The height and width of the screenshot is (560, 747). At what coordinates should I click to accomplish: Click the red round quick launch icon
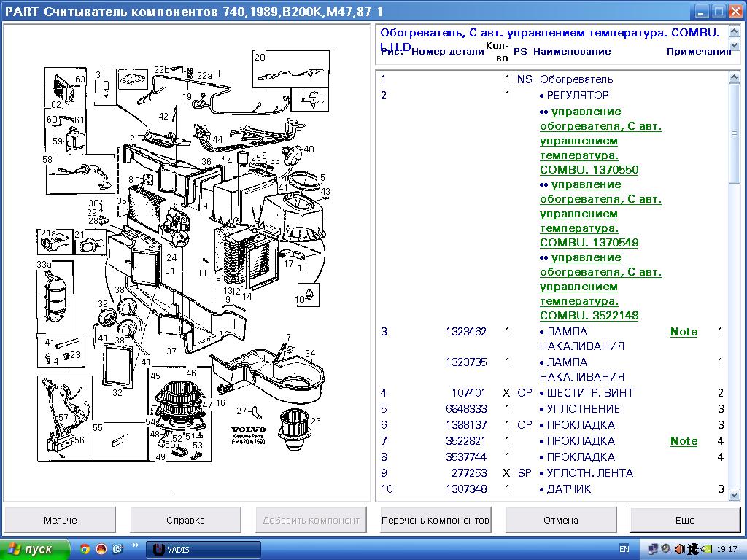[101, 549]
